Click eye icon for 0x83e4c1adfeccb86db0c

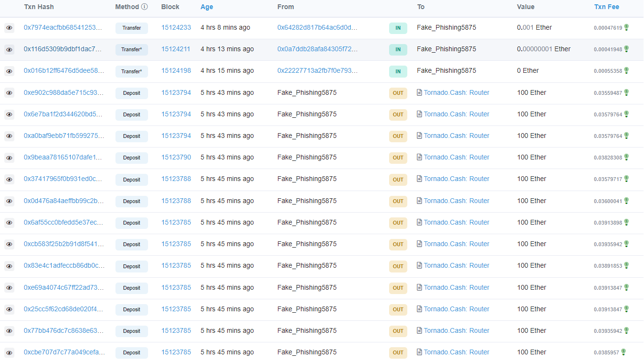(x=9, y=266)
